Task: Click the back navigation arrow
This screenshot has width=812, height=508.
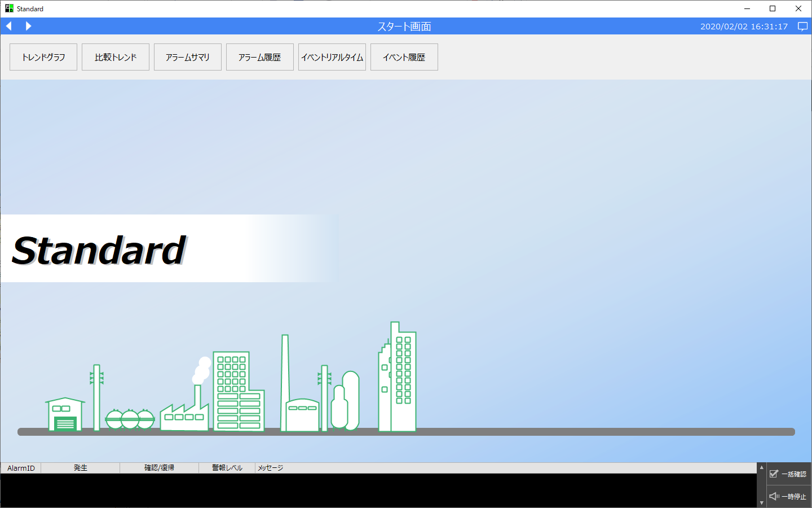Action: (x=9, y=26)
